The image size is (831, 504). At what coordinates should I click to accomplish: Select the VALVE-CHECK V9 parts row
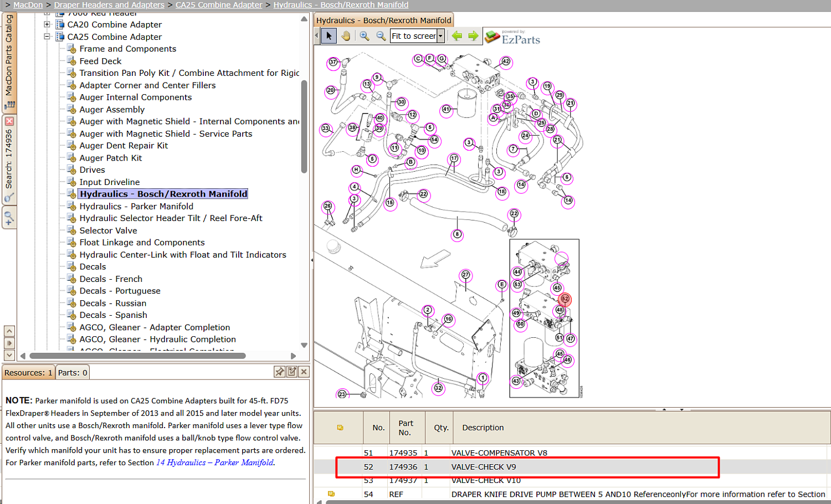572,467
